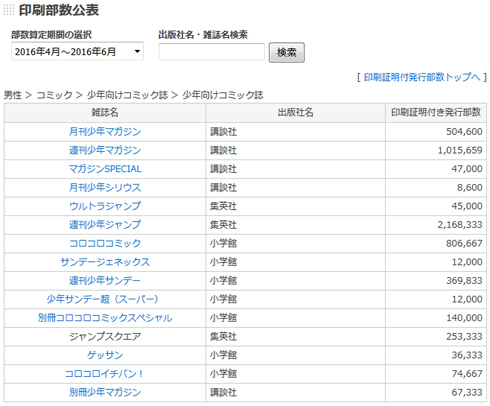Select the circulation value 74,667
Viewport: 490px width, 406px height.
(x=467, y=374)
